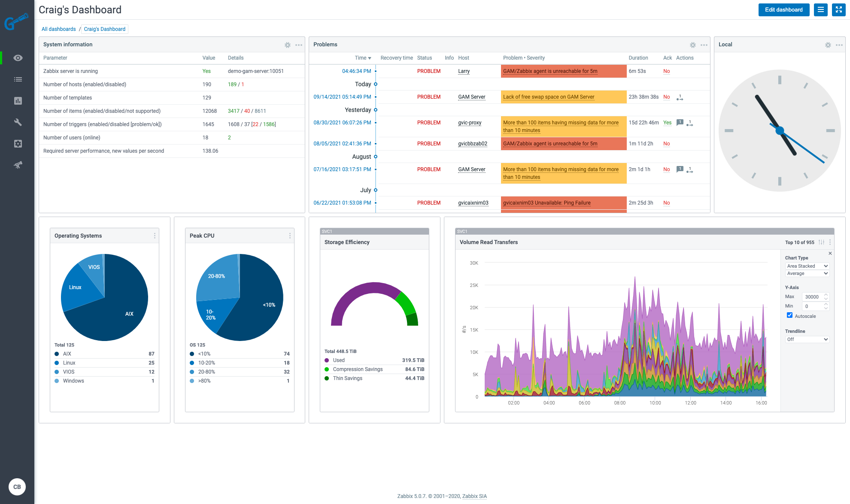Toggle fullscreen kiosk mode button
The height and width of the screenshot is (504, 850).
click(838, 10)
